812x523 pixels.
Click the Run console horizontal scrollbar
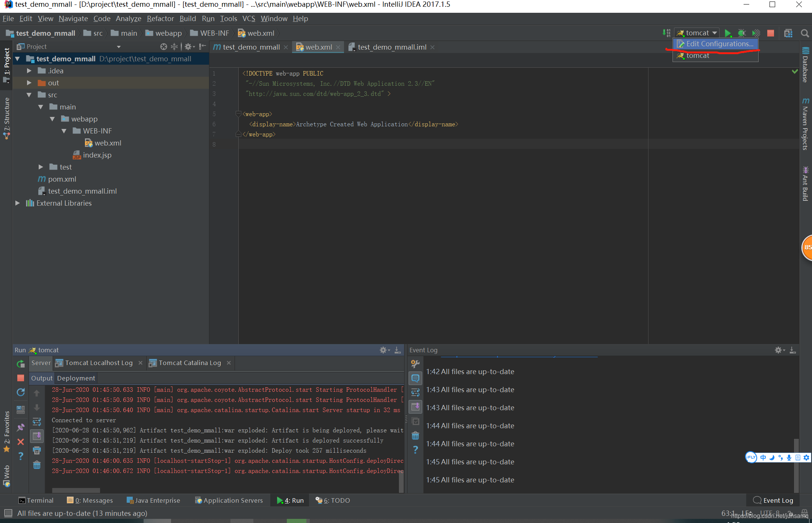(x=76, y=490)
